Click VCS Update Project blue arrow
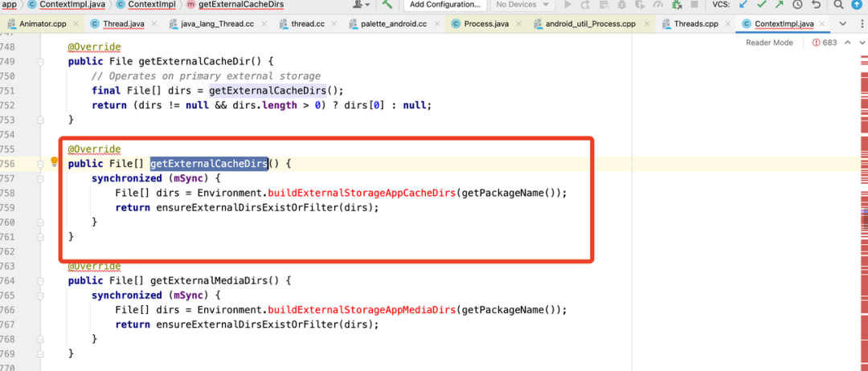Viewport: 868px width, 371px height. (x=744, y=5)
